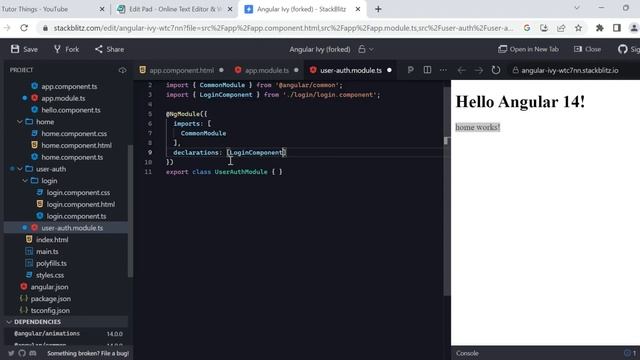Switch to app.component.html tab
The width and height of the screenshot is (640, 360).
181,70
